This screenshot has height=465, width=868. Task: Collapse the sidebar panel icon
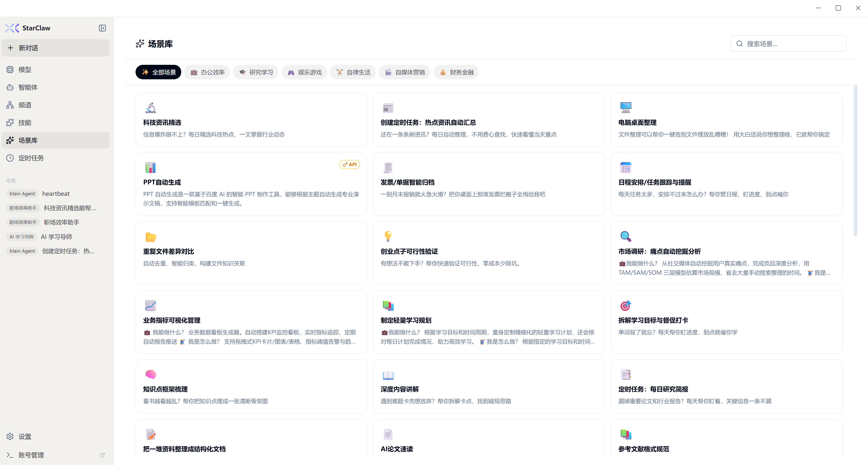pos(102,28)
